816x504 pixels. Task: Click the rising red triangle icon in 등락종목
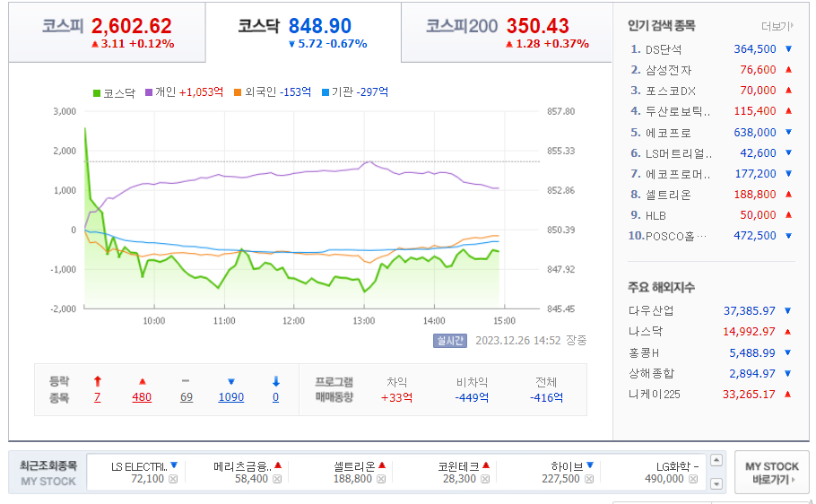click(x=142, y=382)
